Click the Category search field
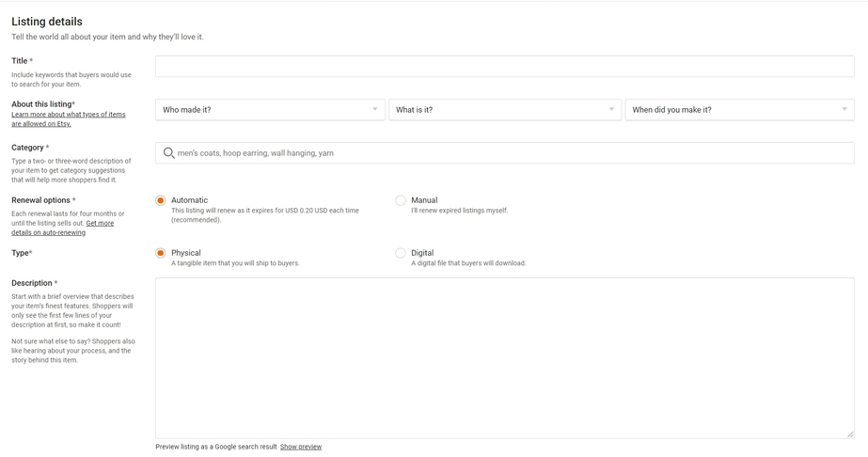The image size is (868, 457). click(x=505, y=153)
